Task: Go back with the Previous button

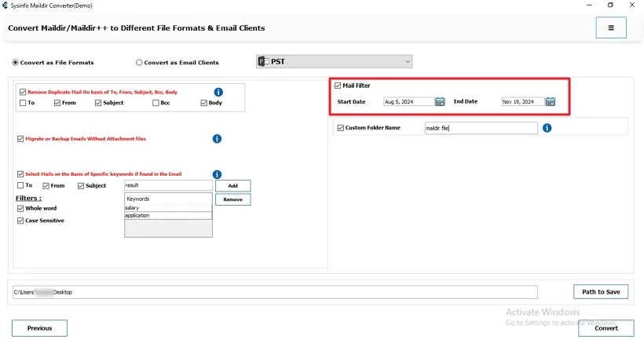Action: (39, 328)
